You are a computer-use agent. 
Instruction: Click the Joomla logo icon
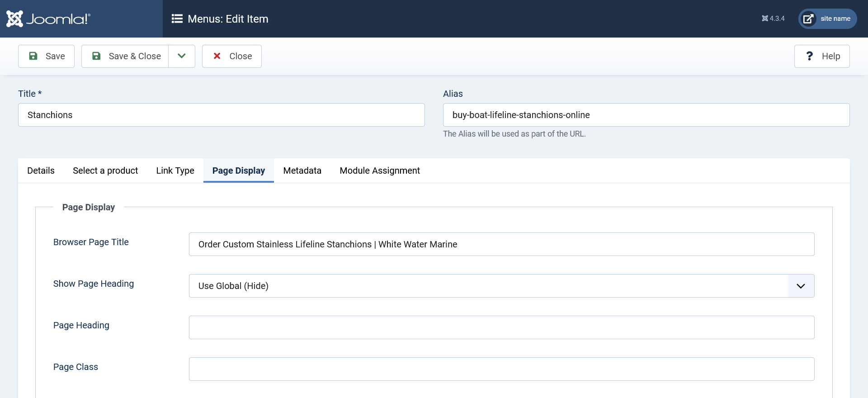[14, 19]
